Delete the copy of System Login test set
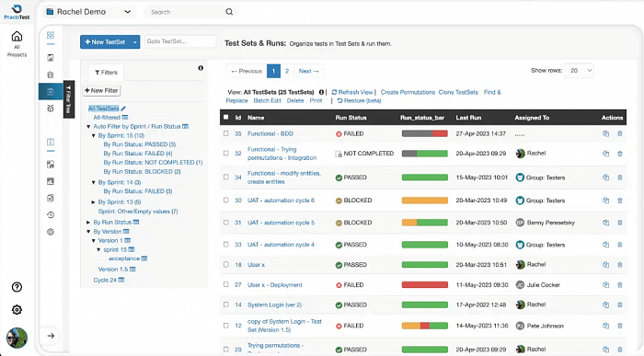The height and width of the screenshot is (356, 644). click(620, 326)
